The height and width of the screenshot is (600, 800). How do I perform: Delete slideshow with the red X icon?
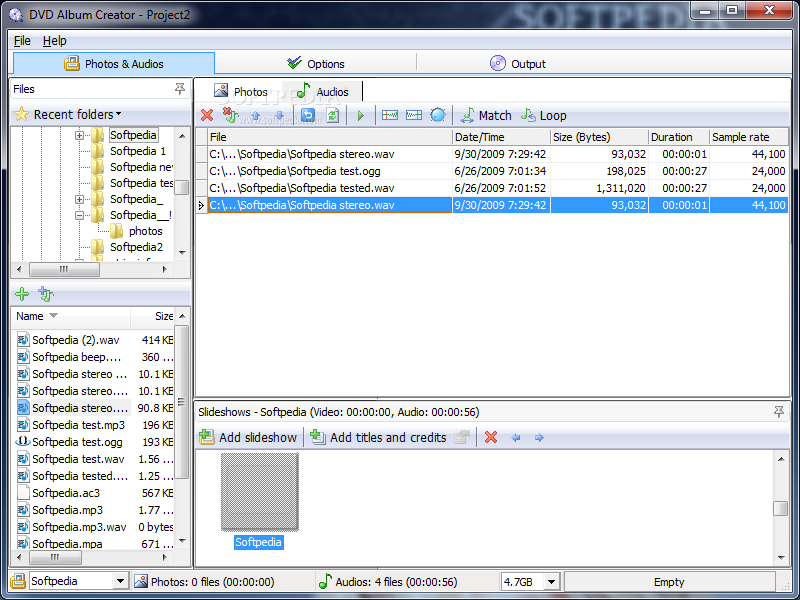(x=491, y=437)
